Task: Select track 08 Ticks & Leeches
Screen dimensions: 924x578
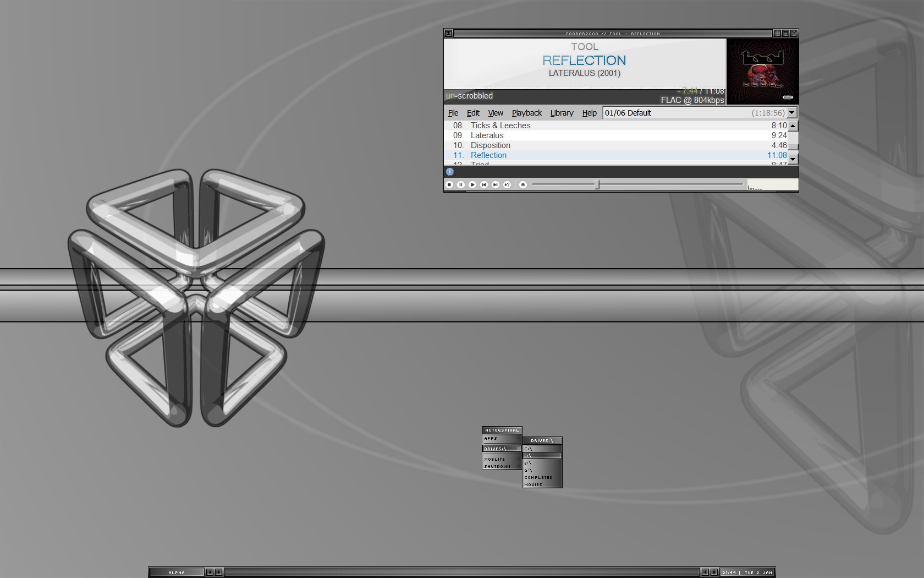Action: (x=615, y=126)
